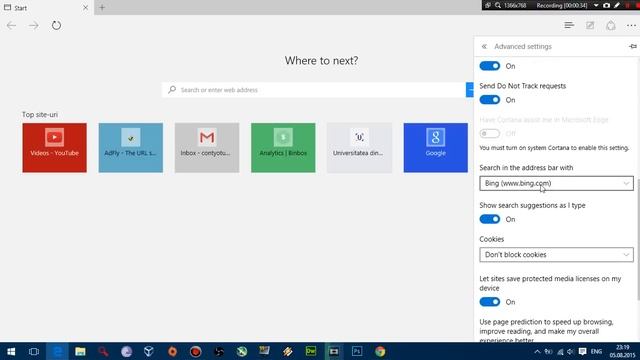The image size is (640, 360).
Task: Open the Action Center notification icon
Action: click(x=582, y=351)
